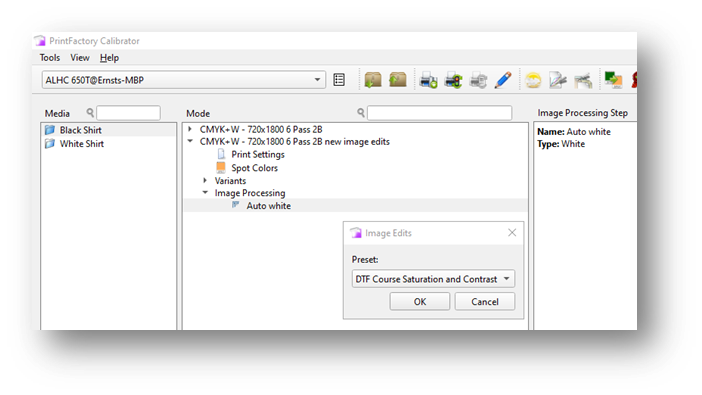Cancel the Image Edits dialog
Viewport: 702px width, 395px height.
pyautogui.click(x=485, y=301)
